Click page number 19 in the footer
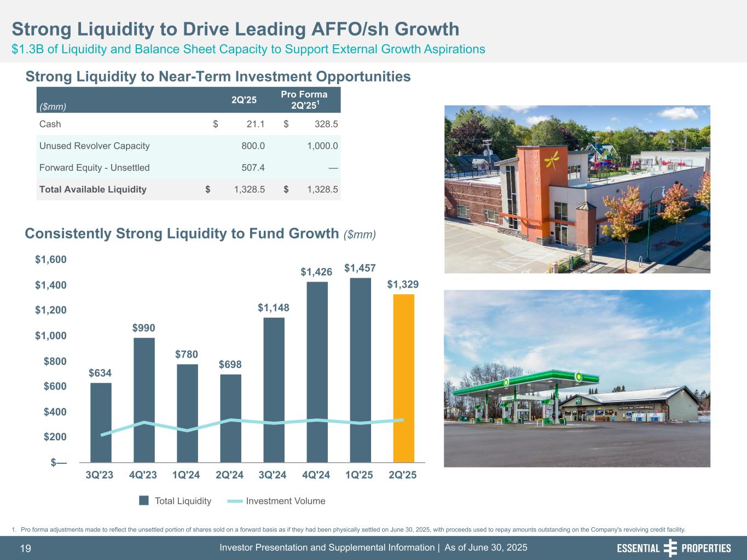This screenshot has width=747, height=560. pos(25,549)
